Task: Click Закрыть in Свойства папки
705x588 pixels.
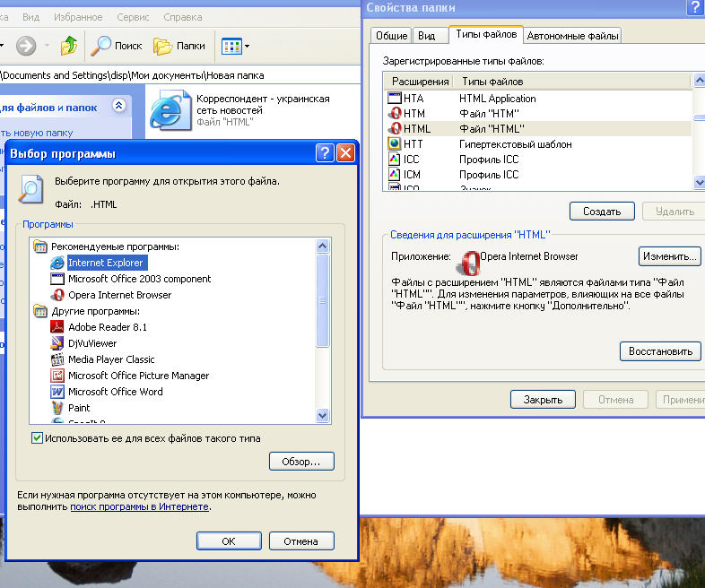Action: click(543, 400)
